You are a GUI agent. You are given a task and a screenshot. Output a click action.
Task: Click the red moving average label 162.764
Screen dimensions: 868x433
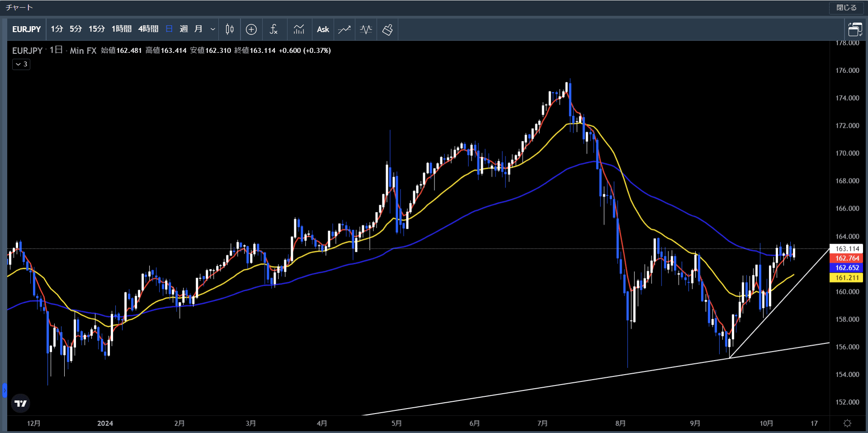click(847, 258)
